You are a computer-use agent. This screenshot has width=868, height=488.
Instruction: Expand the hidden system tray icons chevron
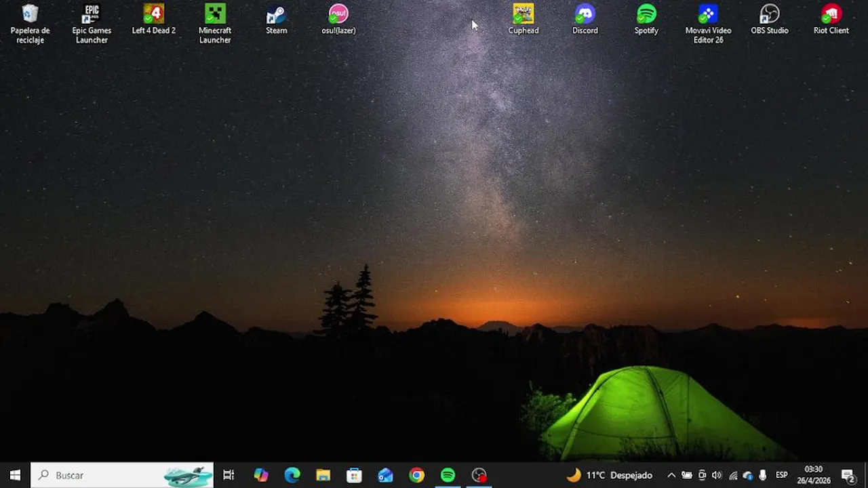(671, 475)
